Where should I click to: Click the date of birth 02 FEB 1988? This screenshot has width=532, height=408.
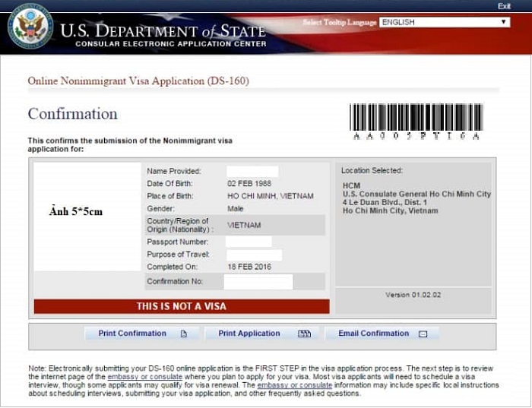click(249, 184)
